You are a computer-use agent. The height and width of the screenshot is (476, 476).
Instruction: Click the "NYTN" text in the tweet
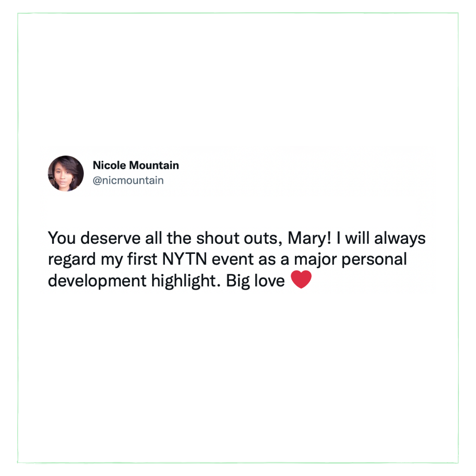(x=185, y=259)
